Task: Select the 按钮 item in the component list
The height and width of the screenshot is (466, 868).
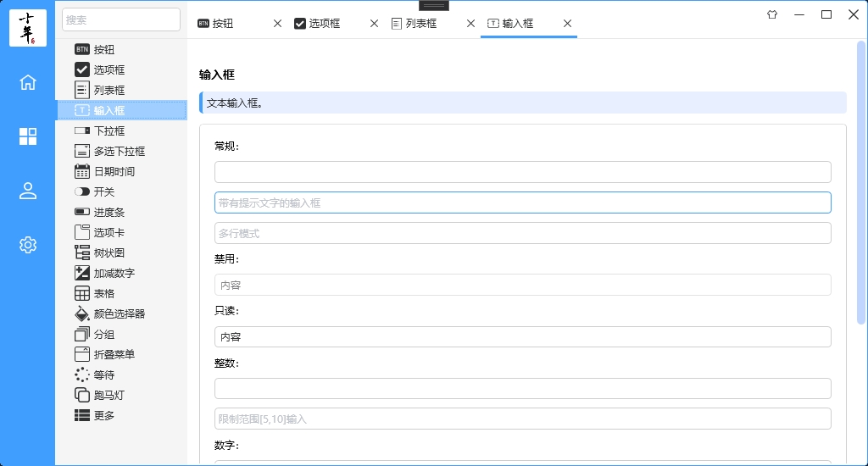Action: coord(121,49)
